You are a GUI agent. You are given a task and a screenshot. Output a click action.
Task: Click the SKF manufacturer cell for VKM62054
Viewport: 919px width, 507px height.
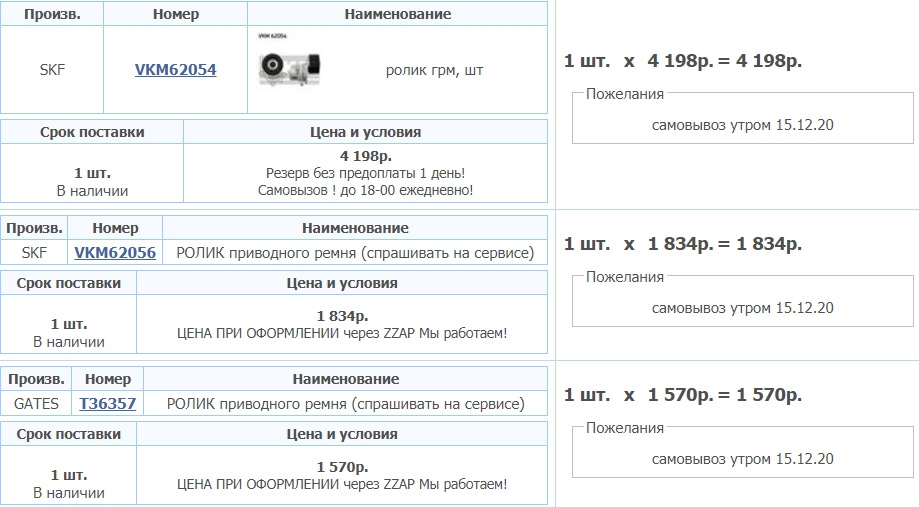pyautogui.click(x=52, y=70)
